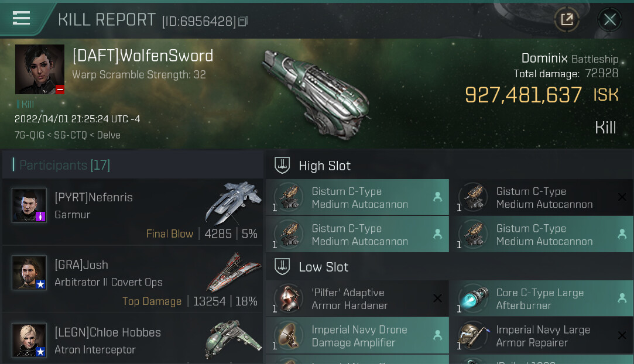Open Nefenris pilot portrait

tap(29, 205)
